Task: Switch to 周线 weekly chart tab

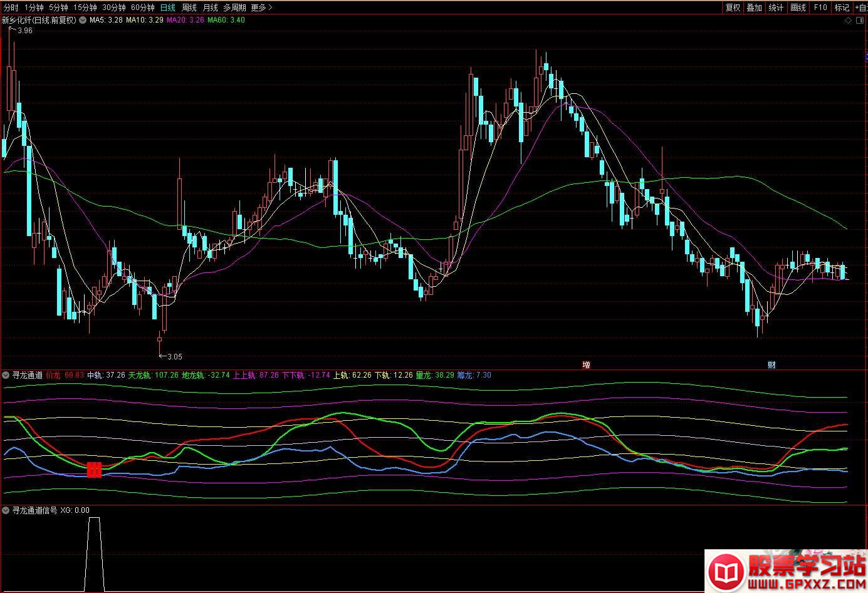Action: click(x=189, y=8)
